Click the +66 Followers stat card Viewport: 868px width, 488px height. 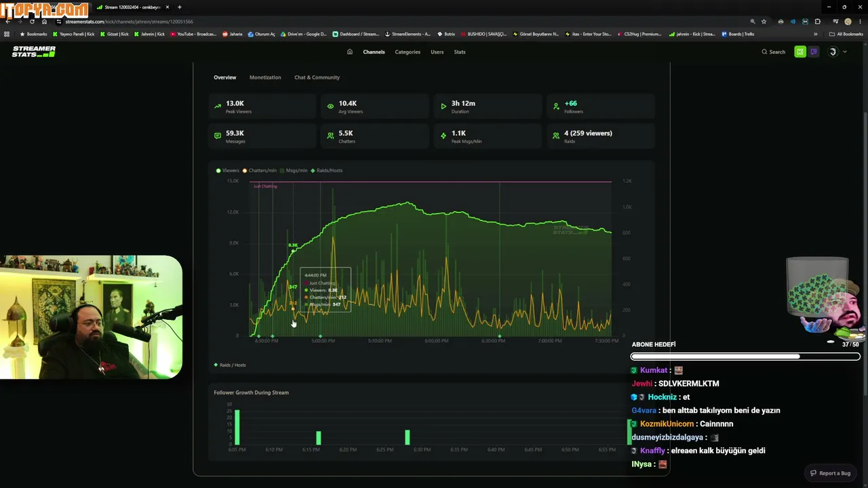point(601,106)
